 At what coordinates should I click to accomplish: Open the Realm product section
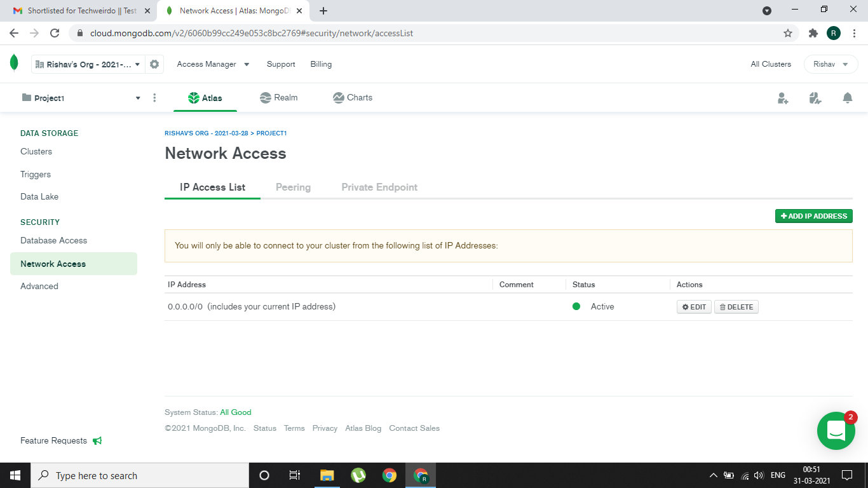click(x=278, y=97)
